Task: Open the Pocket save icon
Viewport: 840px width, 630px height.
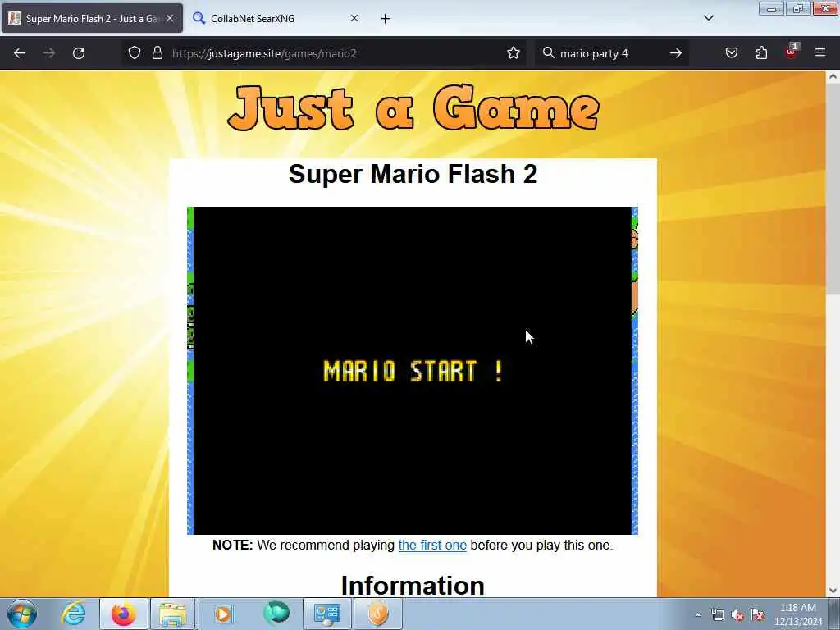Action: [x=732, y=53]
